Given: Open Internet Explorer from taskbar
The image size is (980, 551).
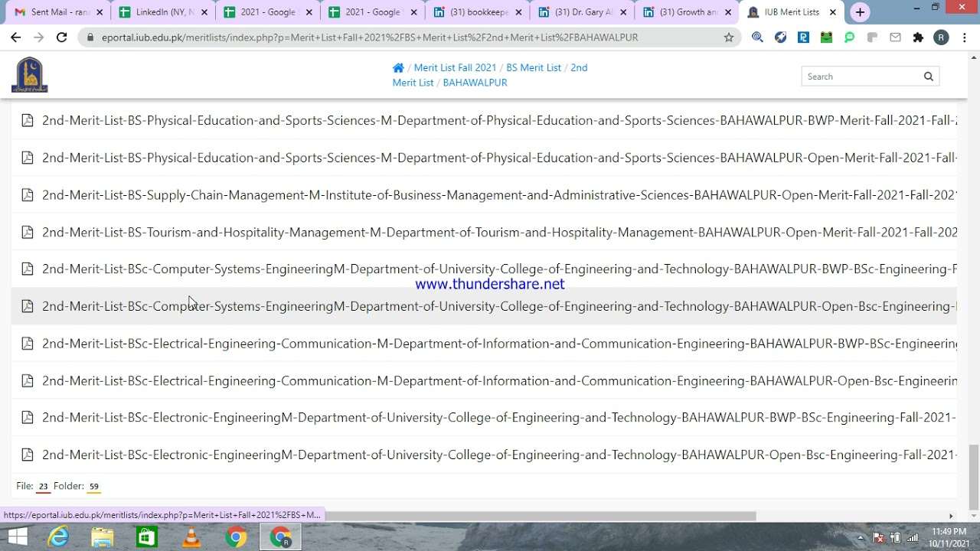Looking at the screenshot, I should (59, 537).
